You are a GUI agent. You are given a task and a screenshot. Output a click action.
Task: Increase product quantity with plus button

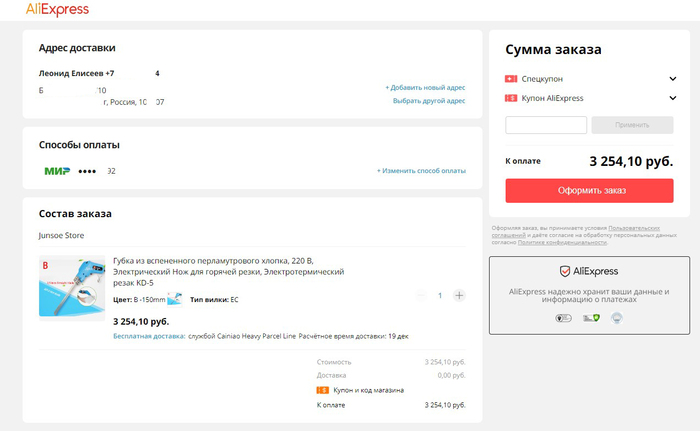pyautogui.click(x=459, y=295)
